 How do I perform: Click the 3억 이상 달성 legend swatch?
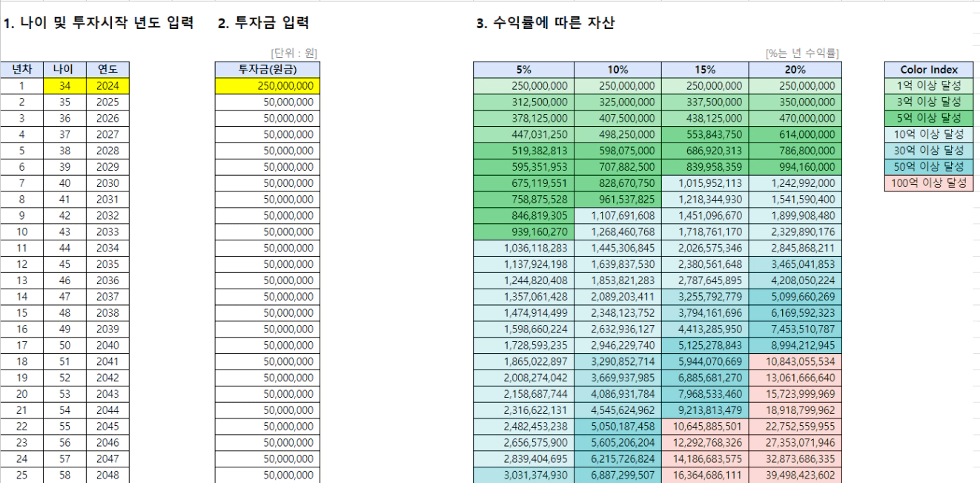pos(928,102)
